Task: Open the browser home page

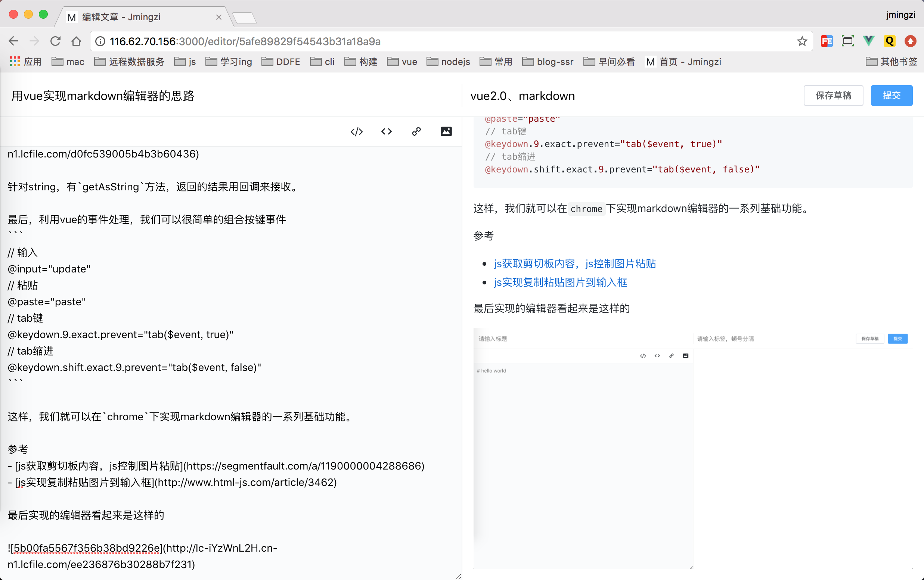Action: pyautogui.click(x=76, y=41)
